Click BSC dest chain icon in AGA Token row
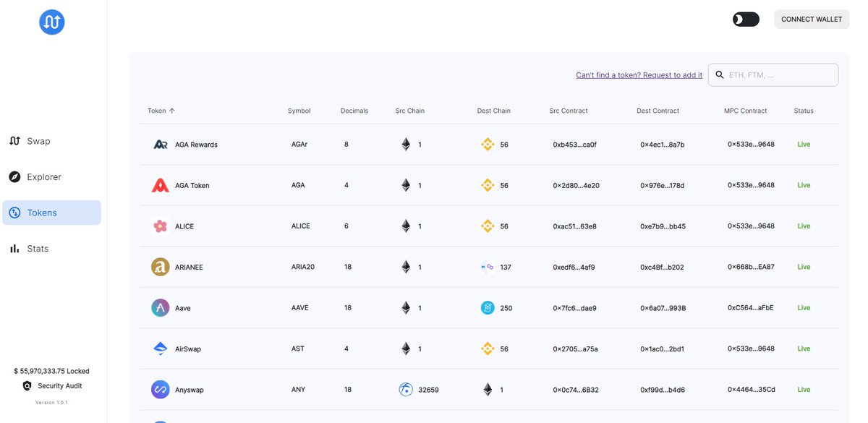The height and width of the screenshot is (423, 868). [x=488, y=185]
